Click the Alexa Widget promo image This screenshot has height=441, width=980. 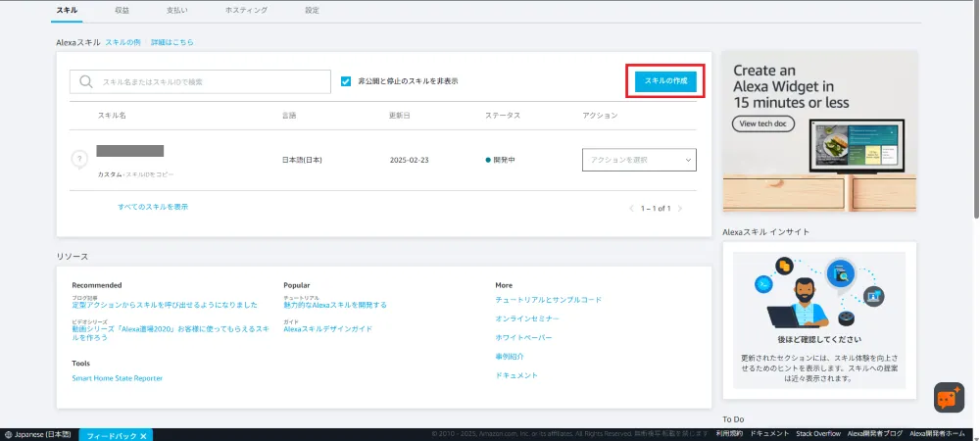[x=819, y=131]
